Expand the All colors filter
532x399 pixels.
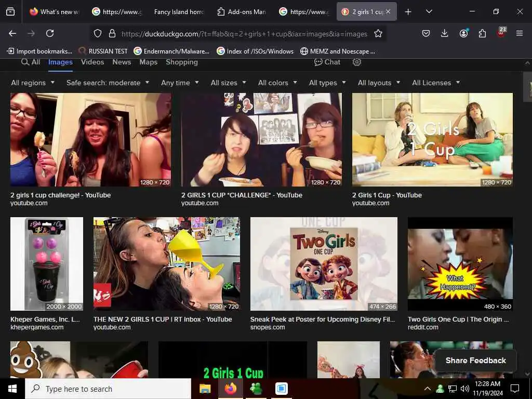click(277, 83)
